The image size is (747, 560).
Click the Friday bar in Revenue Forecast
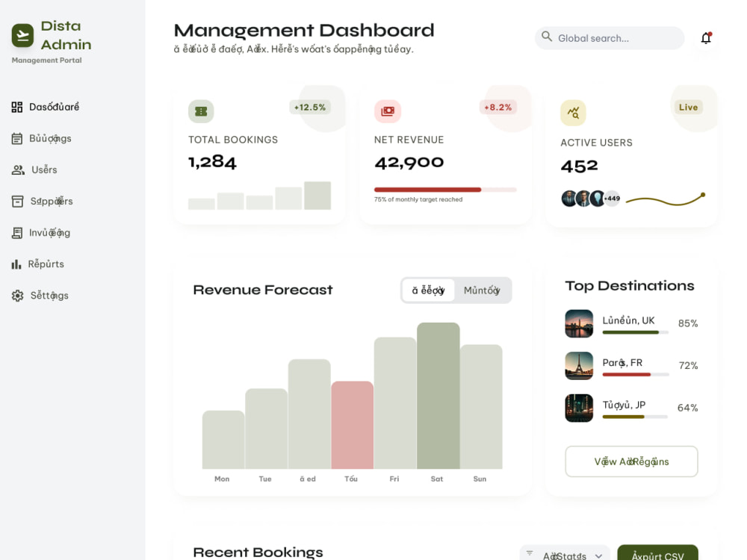[395, 403]
